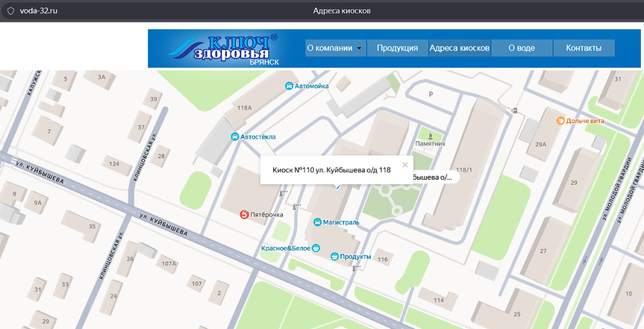This screenshot has width=644, height=329.
Task: Click the Красное&Белое shop basket icon
Action: (316, 248)
